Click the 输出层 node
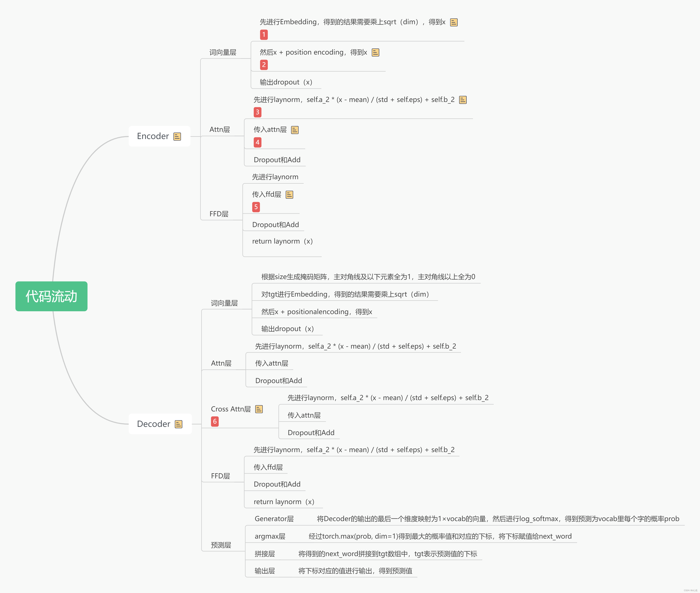The width and height of the screenshot is (700, 593). coord(265,571)
